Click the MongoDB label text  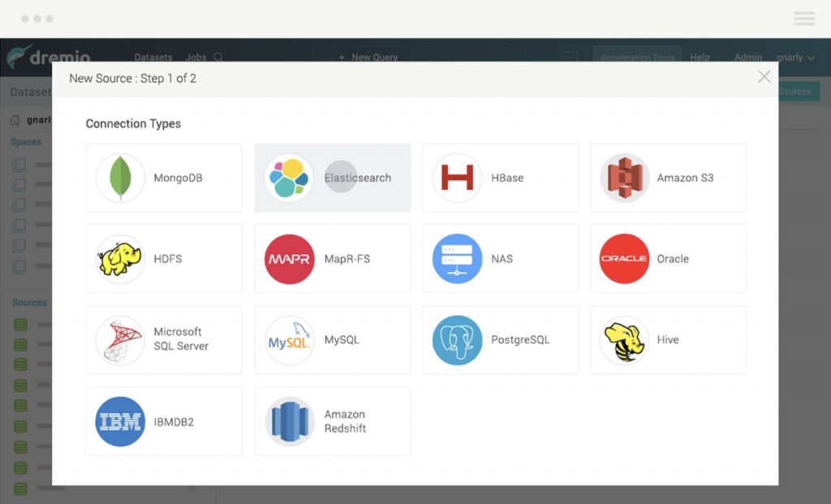(178, 178)
